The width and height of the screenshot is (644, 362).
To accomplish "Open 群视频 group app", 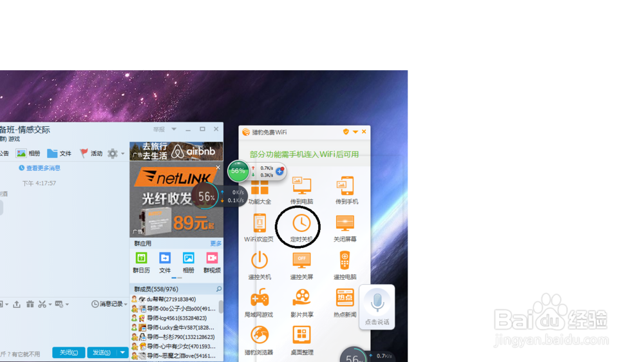I will pos(212,263).
